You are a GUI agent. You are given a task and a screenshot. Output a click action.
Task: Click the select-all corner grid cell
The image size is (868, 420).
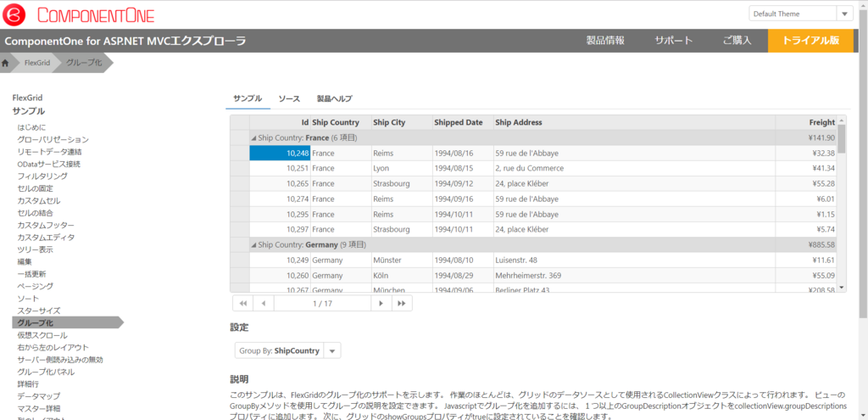click(x=240, y=122)
